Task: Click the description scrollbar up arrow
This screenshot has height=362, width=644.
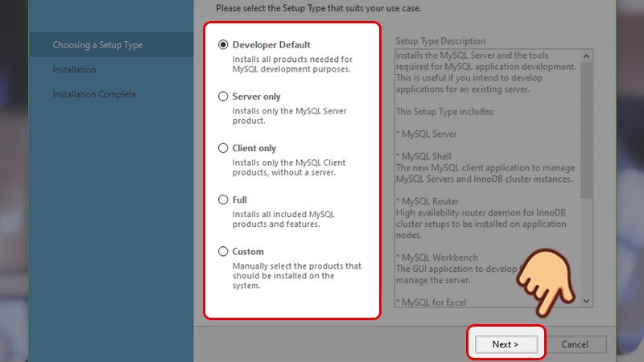Action: [x=586, y=56]
